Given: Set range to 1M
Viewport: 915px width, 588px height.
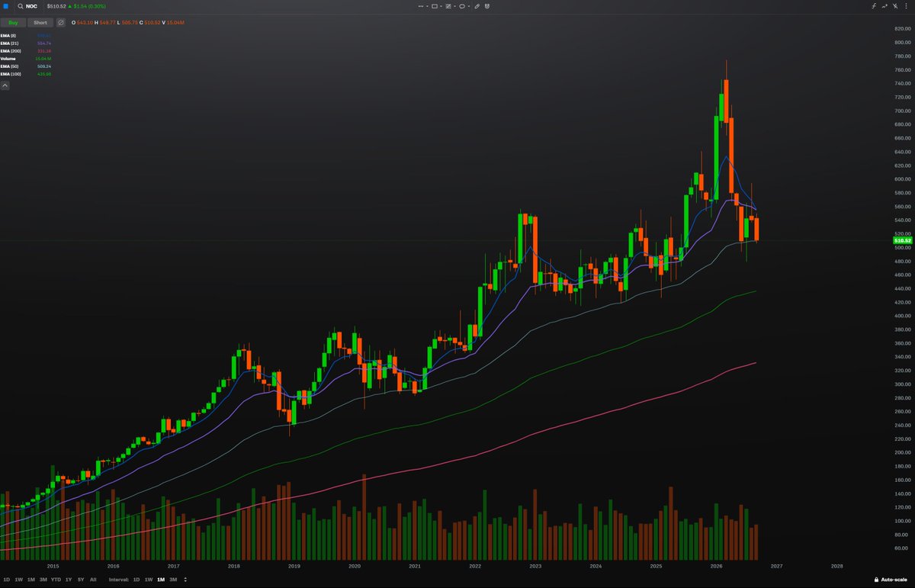Looking at the screenshot, I should (x=31, y=580).
